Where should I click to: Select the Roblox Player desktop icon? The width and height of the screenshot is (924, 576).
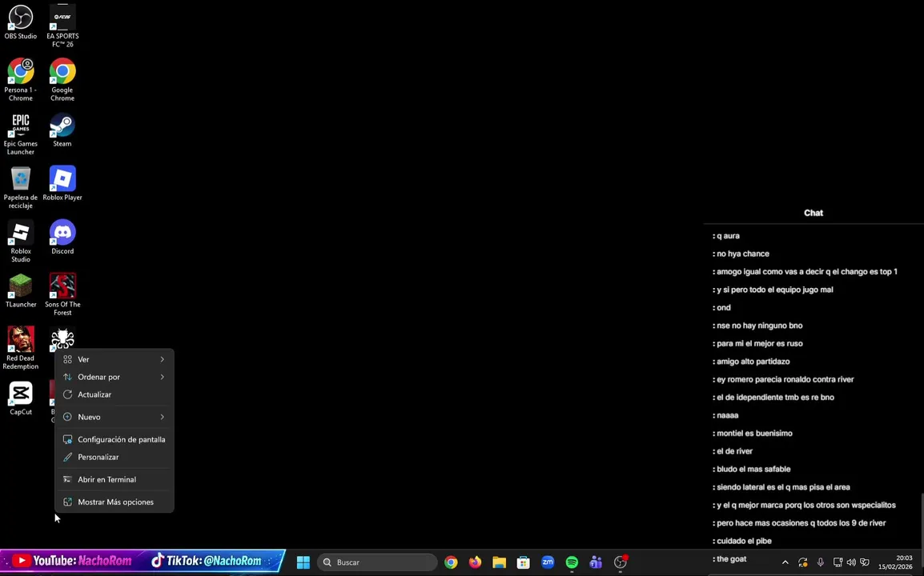pos(62,183)
